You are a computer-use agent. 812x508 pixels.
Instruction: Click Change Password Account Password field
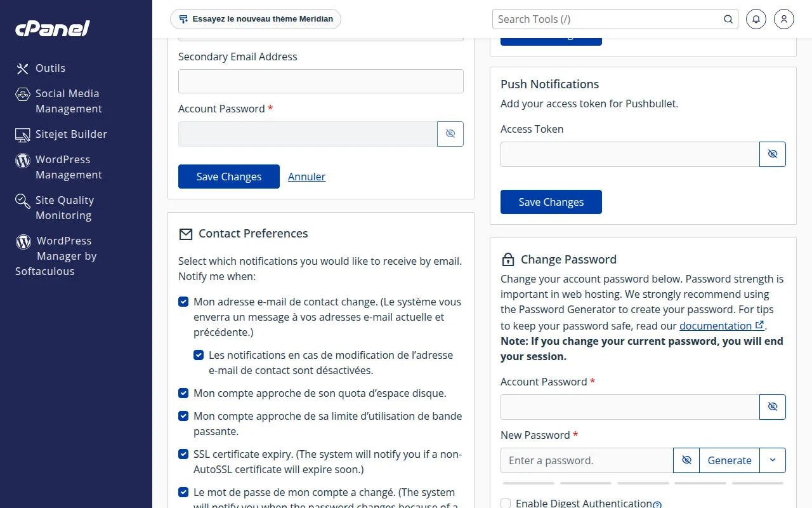[630, 407]
